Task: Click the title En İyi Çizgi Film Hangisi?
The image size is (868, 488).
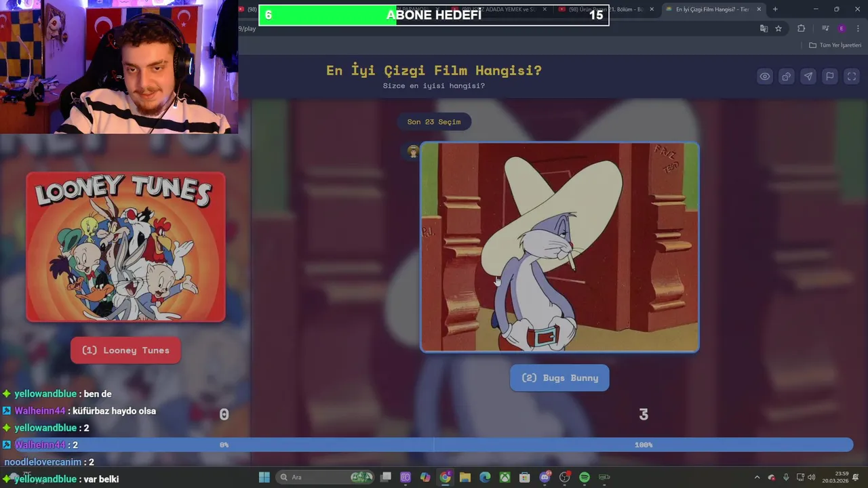Action: coord(434,70)
